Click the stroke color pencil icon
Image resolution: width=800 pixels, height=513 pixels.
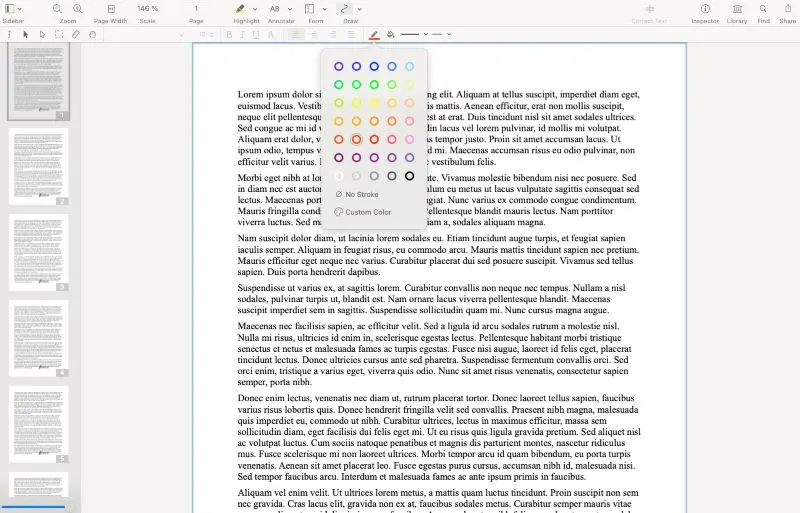[x=374, y=34]
